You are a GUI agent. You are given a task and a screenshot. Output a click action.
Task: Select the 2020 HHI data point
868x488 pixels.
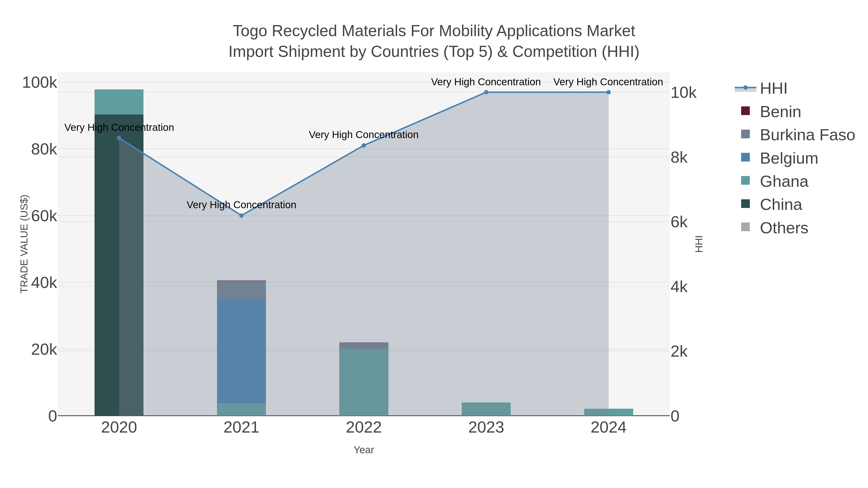pos(119,138)
